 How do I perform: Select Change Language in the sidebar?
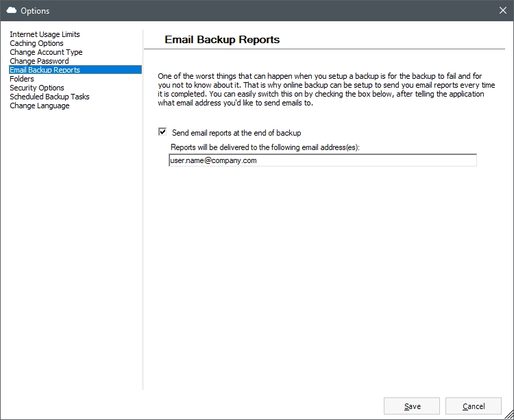(x=39, y=106)
